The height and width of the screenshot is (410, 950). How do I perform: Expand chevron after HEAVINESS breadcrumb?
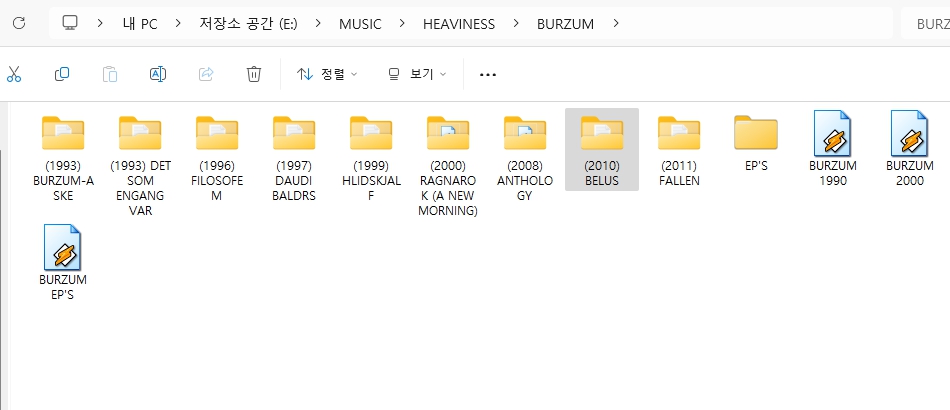pos(516,24)
